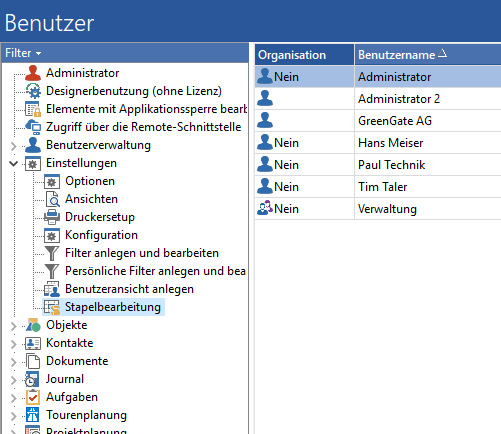Select user Administrator in table
This screenshot has width=501, height=434.
pyautogui.click(x=394, y=77)
